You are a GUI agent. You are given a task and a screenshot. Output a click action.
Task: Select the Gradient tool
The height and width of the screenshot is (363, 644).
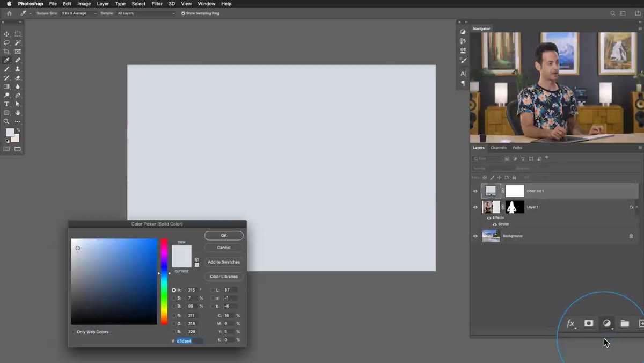click(x=7, y=86)
